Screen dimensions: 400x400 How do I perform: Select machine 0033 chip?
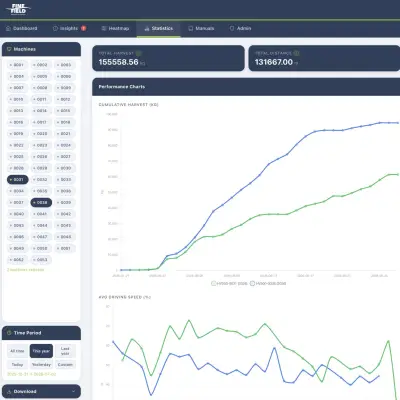click(x=65, y=180)
